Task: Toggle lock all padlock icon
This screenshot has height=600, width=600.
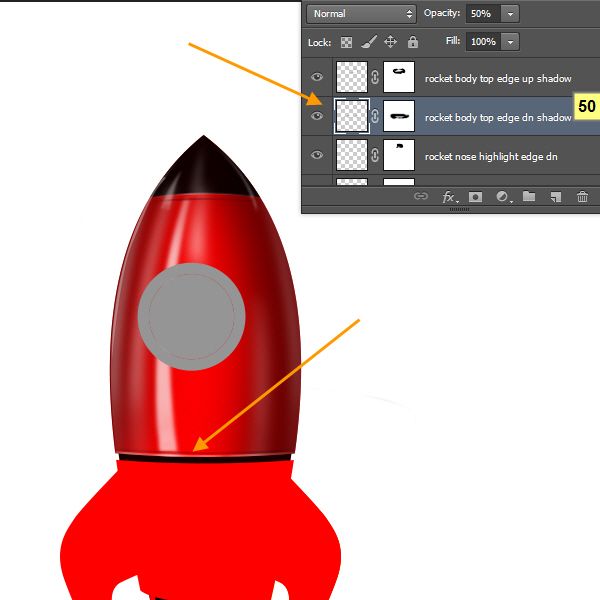Action: click(411, 42)
